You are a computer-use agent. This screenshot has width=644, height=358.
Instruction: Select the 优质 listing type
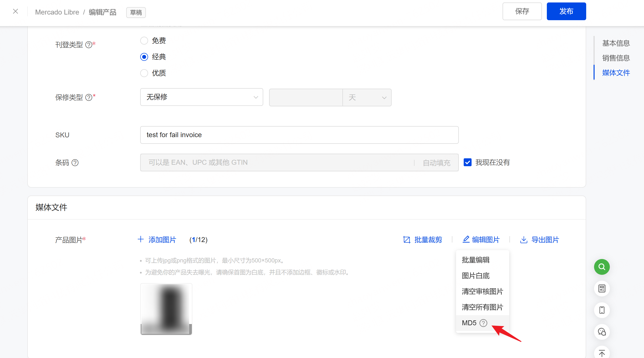point(144,73)
